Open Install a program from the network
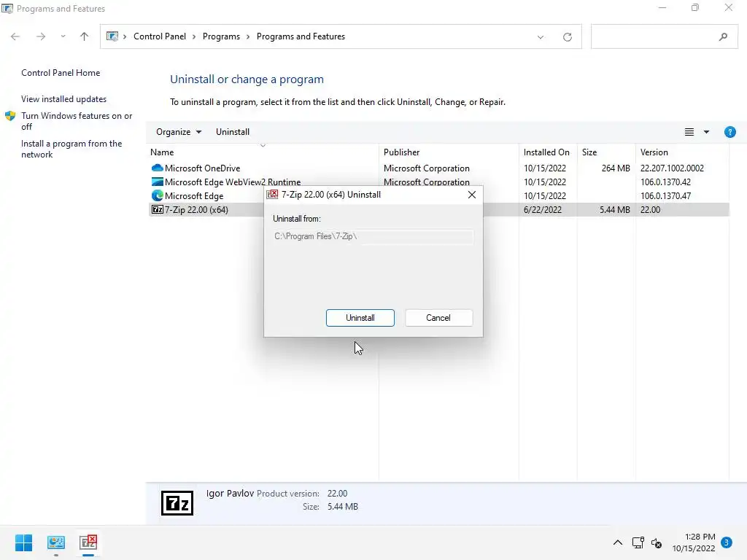Image resolution: width=747 pixels, height=560 pixels. (x=71, y=149)
